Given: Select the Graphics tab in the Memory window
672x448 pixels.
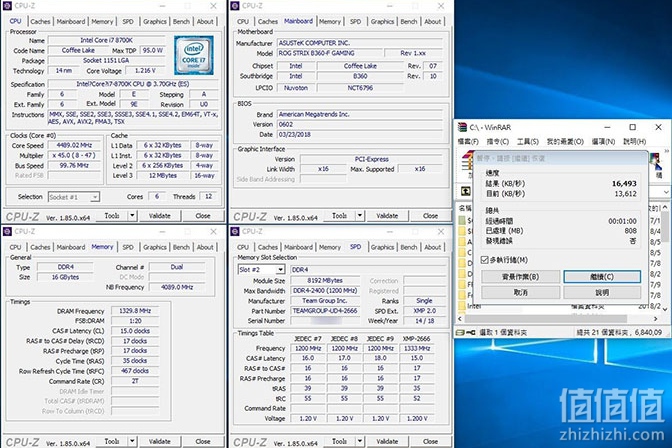Looking at the screenshot, I should [x=155, y=247].
